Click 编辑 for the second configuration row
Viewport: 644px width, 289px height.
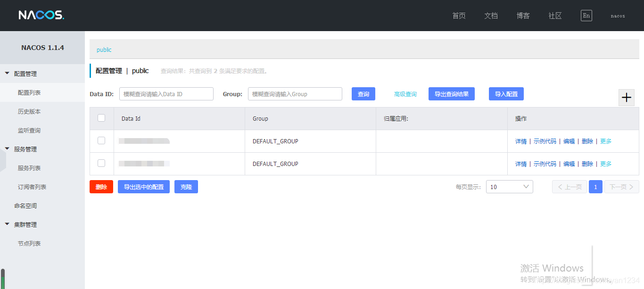pos(569,164)
